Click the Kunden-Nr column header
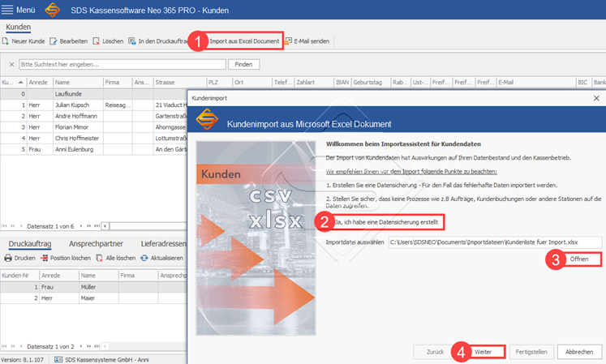Screen dimensions: 606x364 19,276
